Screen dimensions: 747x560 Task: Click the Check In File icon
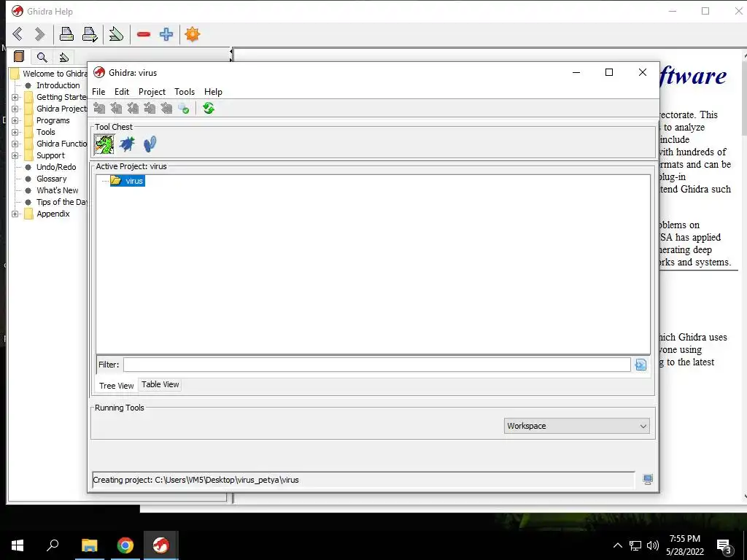tap(149, 109)
